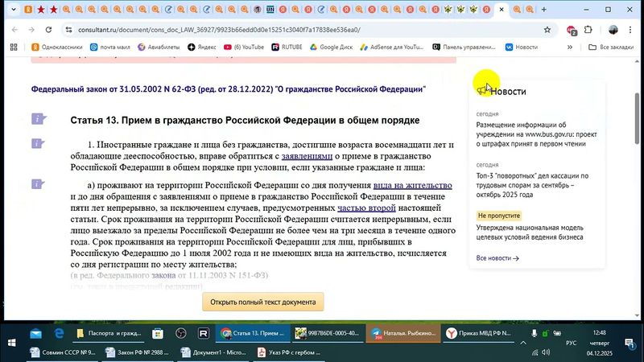Open the apps grid in bookmarks bar
The height and width of the screenshot is (362, 644).
click(14, 47)
